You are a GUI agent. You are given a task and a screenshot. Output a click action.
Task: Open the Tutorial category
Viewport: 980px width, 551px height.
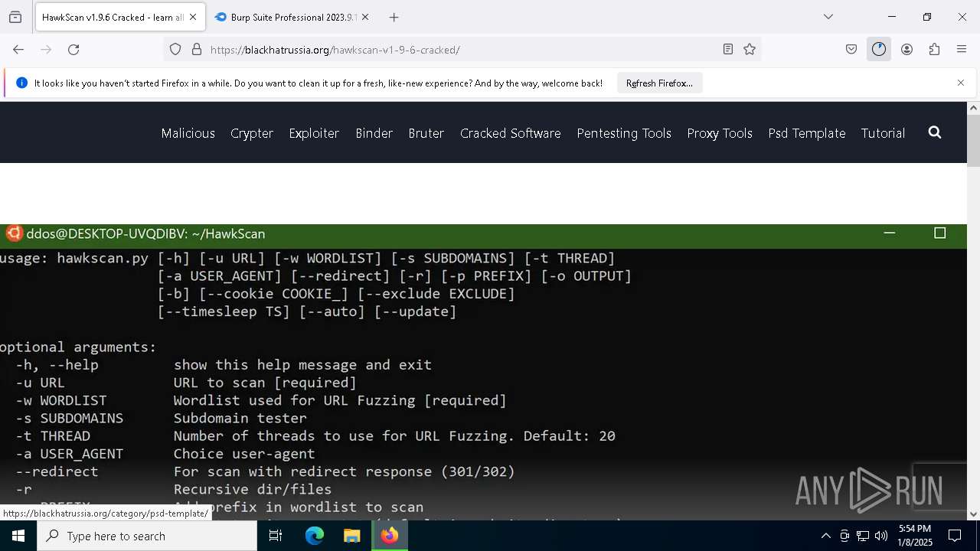pos(883,133)
